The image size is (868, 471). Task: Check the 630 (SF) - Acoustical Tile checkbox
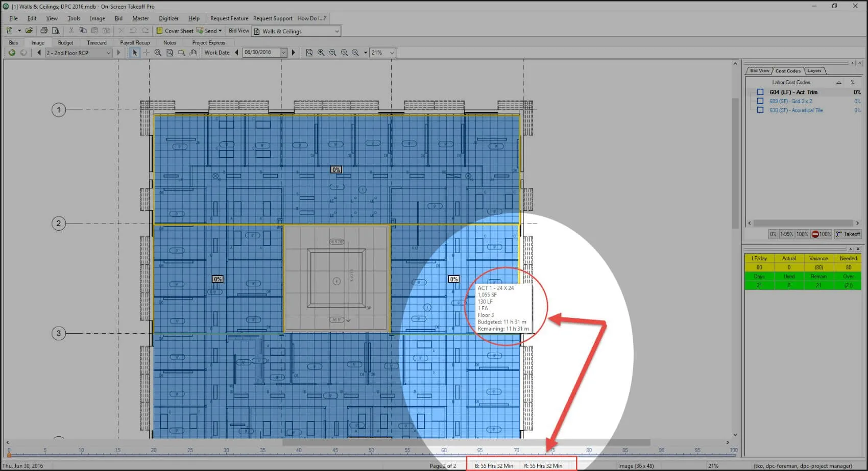(760, 110)
